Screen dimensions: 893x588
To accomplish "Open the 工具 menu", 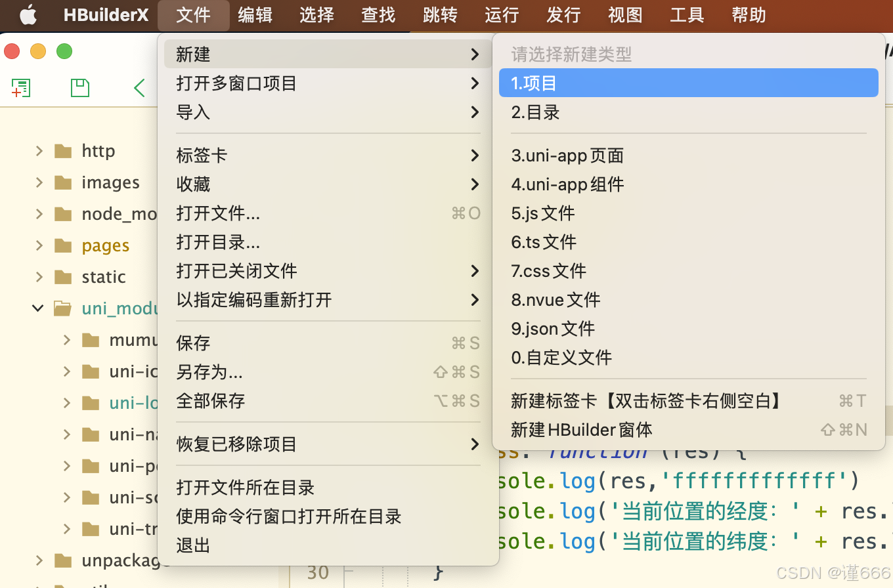I will point(687,14).
